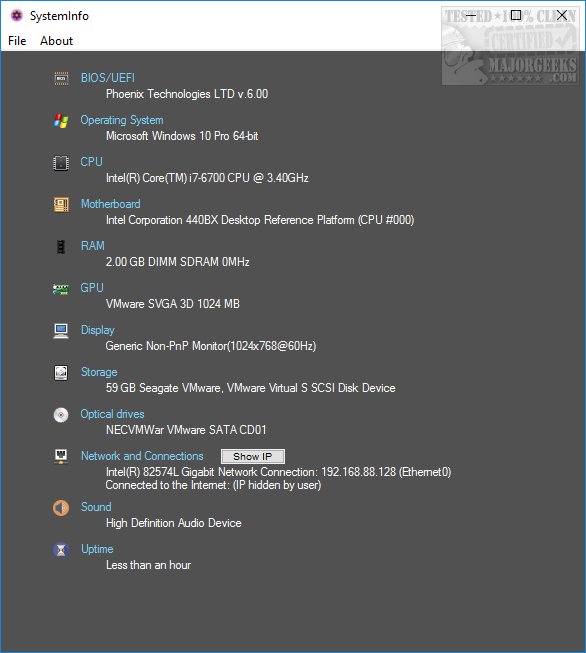This screenshot has height=653, width=586.
Task: Open the GPU heading link
Action: coord(92,288)
